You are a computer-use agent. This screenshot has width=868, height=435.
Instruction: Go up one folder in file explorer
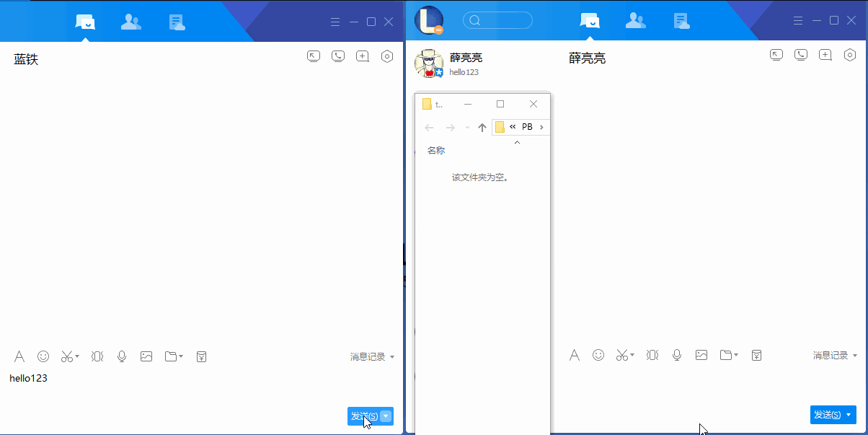482,128
